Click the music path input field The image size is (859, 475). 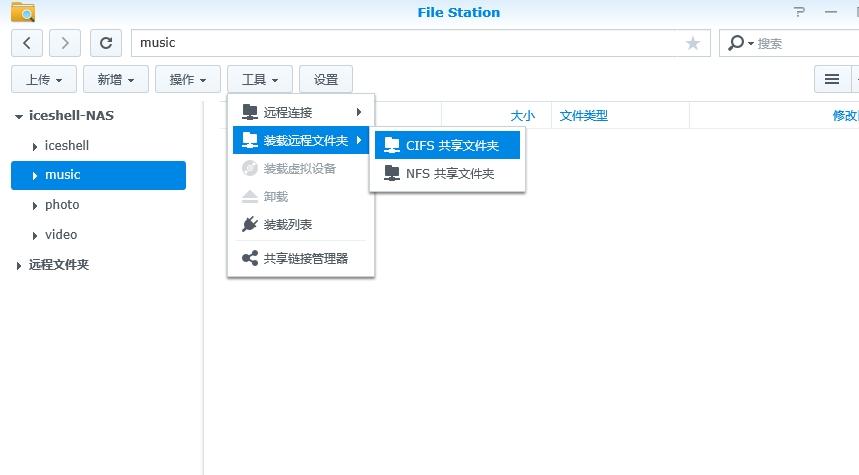[400, 43]
